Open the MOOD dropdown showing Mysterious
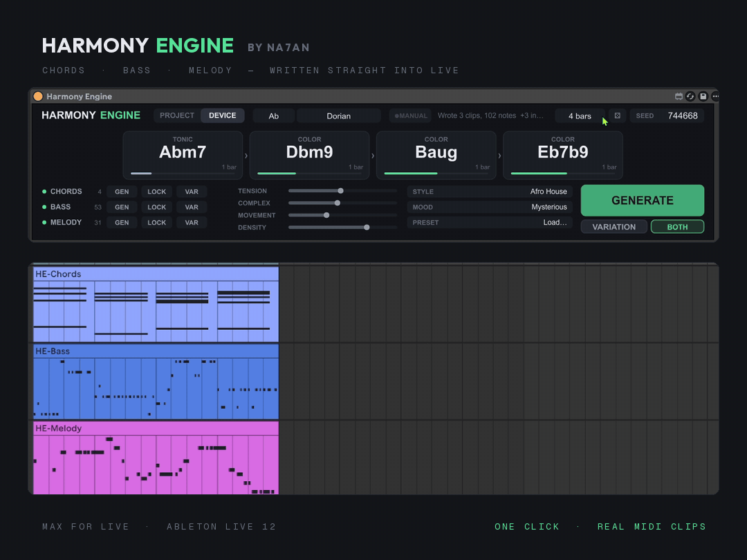The width and height of the screenshot is (747, 560). point(490,207)
